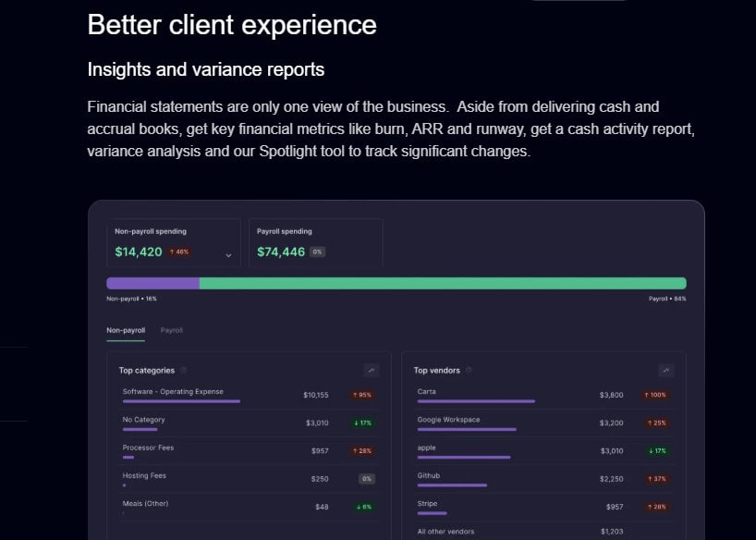Screen dimensions: 756x540
Task: Select the Payroll spending card label
Action: (x=285, y=232)
